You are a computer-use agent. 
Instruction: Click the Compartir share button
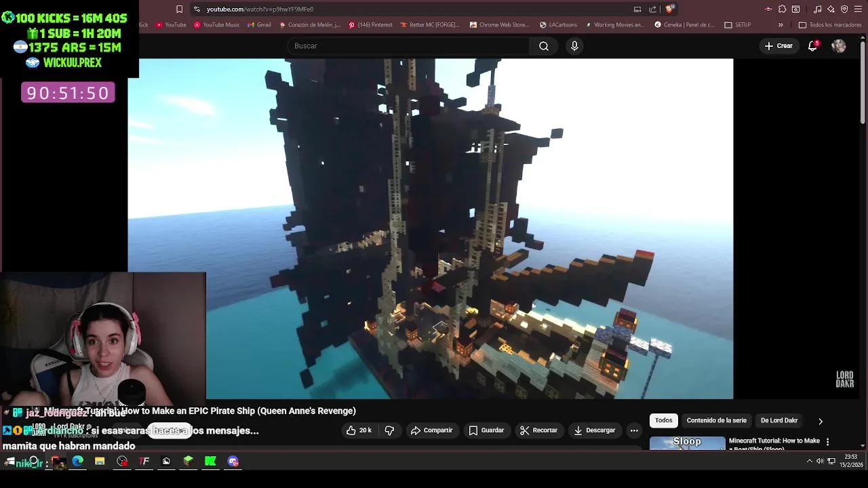(432, 430)
